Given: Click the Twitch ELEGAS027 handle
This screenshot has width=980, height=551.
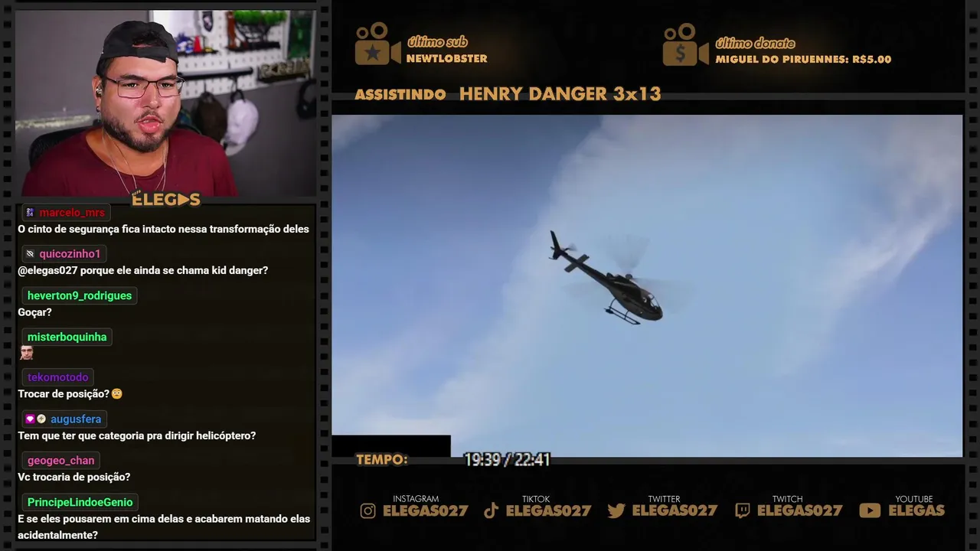Looking at the screenshot, I should click(x=799, y=511).
